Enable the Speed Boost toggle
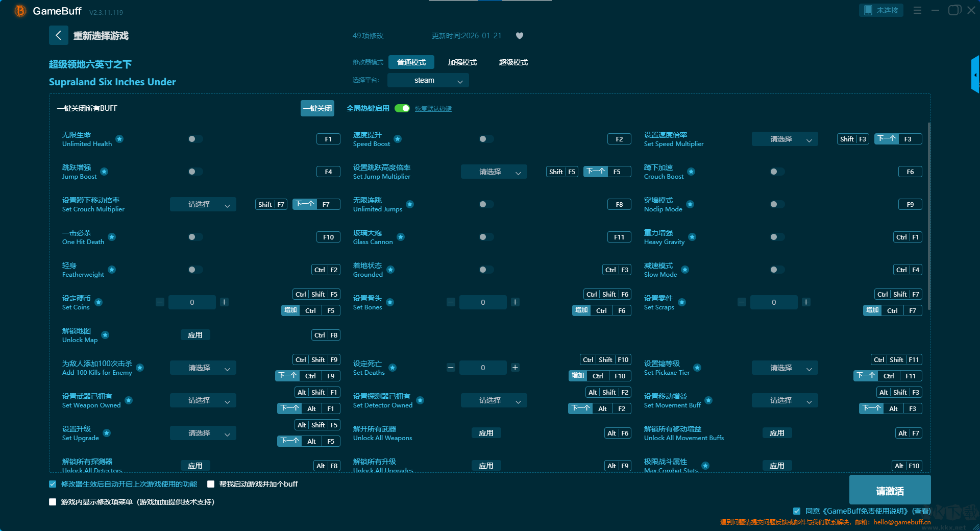The width and height of the screenshot is (980, 531). (x=486, y=139)
